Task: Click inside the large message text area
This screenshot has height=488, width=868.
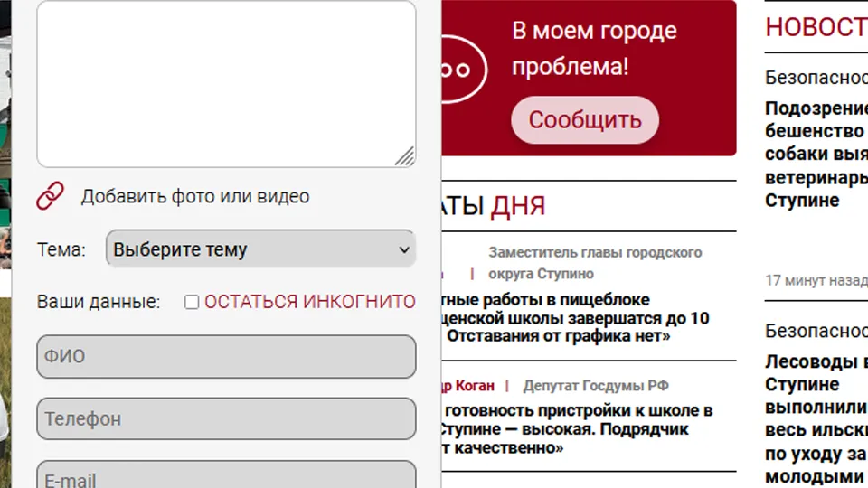Action: [226, 84]
